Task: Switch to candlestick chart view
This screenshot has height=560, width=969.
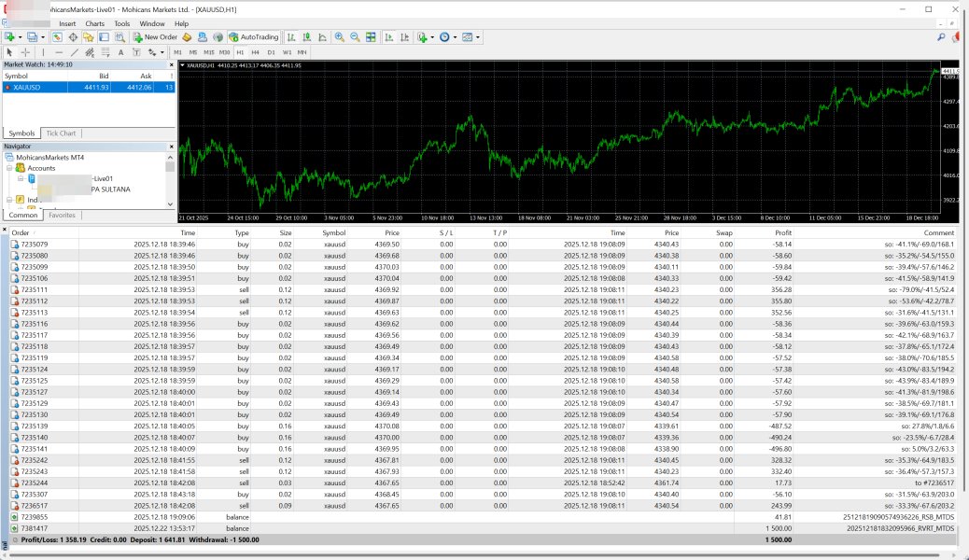Action: click(x=306, y=37)
